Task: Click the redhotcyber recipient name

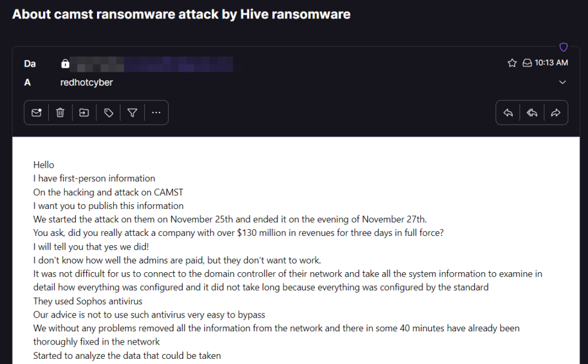Action: point(87,83)
